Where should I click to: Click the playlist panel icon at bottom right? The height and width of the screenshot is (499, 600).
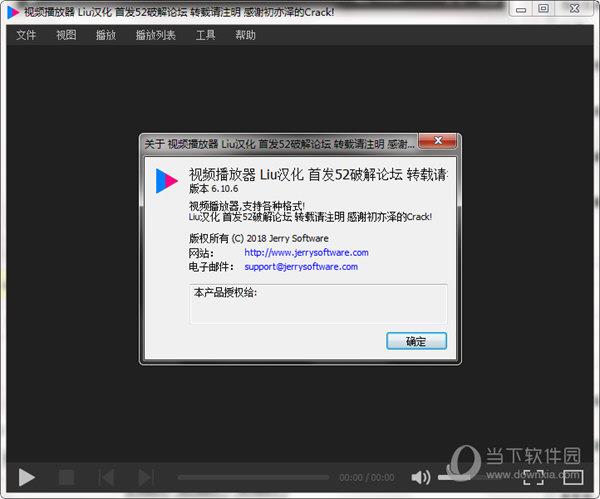tap(573, 478)
